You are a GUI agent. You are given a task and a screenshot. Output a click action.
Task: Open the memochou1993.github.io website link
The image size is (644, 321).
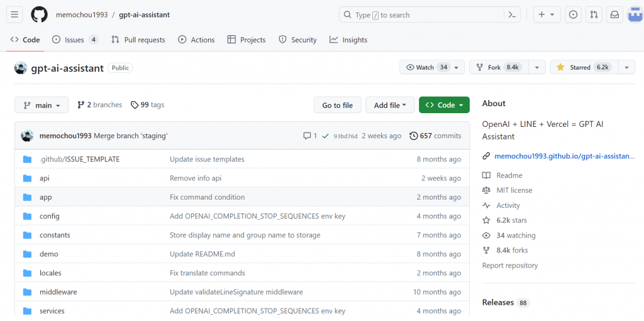565,156
